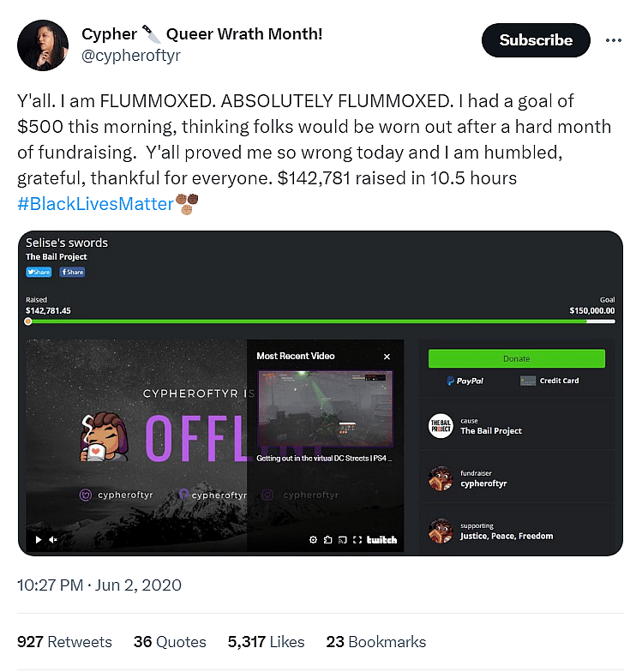The width and height of the screenshot is (636, 672).
Task: Open cypheroftyr fundraiser profile
Action: click(483, 483)
